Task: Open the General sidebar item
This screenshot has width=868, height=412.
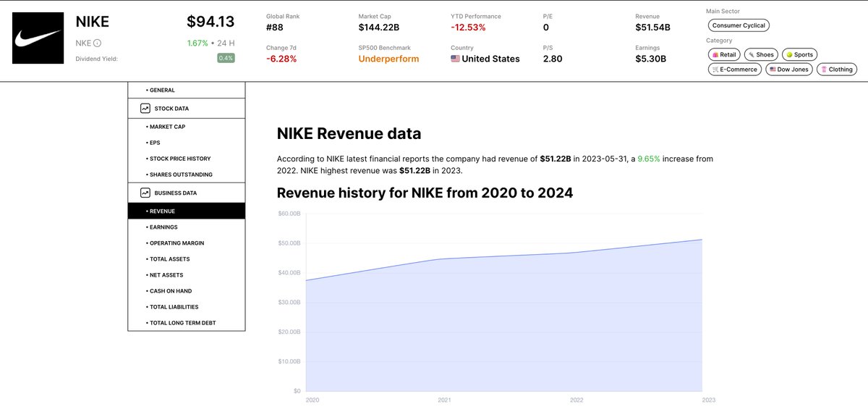Action: point(187,90)
